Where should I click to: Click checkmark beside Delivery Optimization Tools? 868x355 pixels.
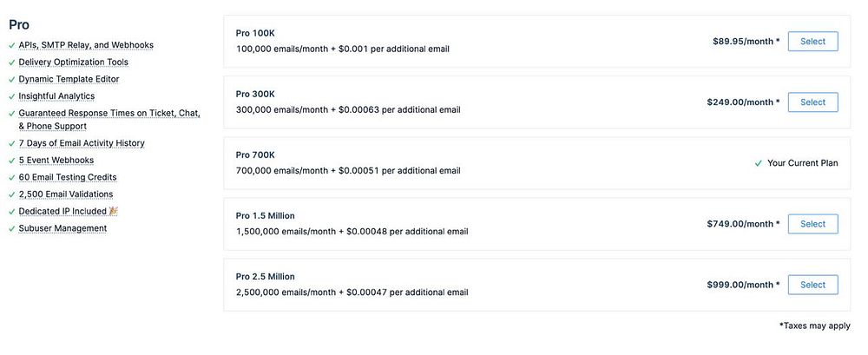click(x=12, y=62)
